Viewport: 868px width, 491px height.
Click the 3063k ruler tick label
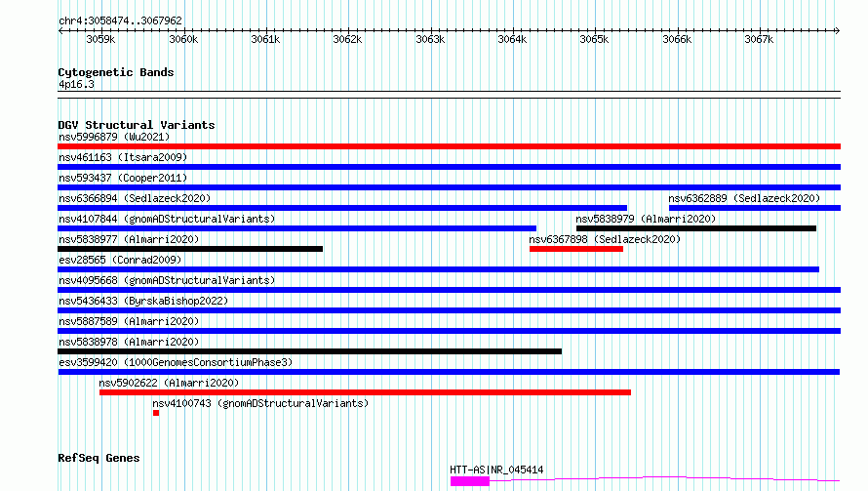click(x=430, y=39)
